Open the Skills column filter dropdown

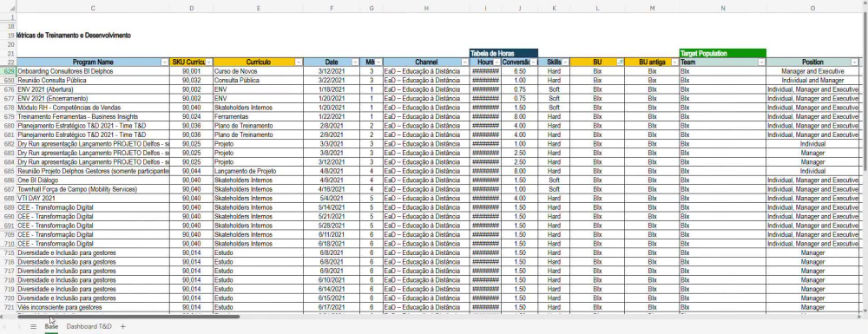pos(566,62)
